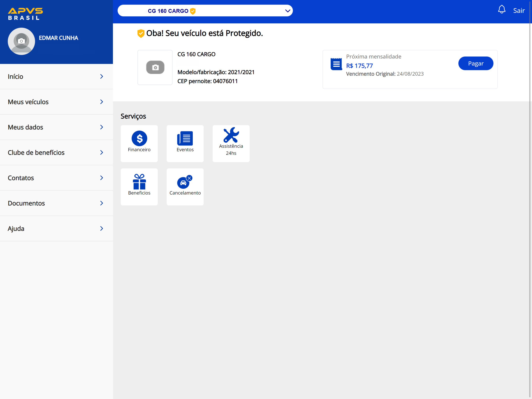Image resolution: width=532 pixels, height=399 pixels.
Task: Go to Início in the sidebar
Action: pos(56,77)
